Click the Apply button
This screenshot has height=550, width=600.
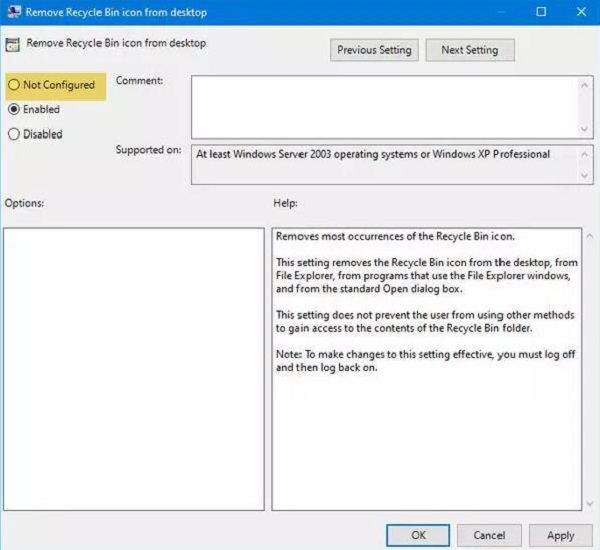click(x=561, y=535)
